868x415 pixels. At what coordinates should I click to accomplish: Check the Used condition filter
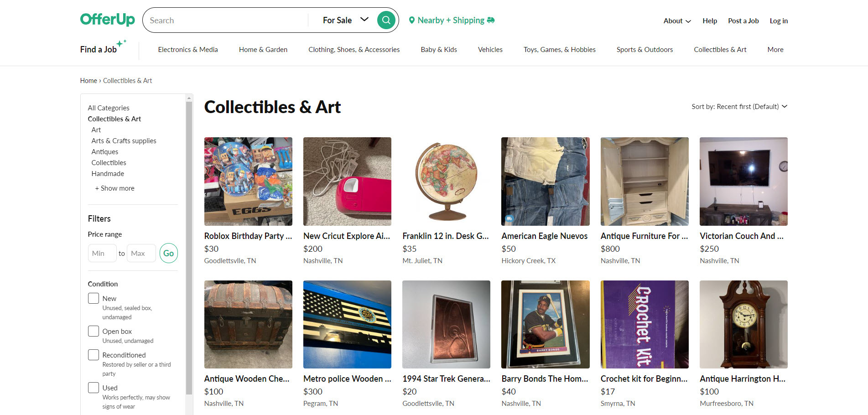93,387
